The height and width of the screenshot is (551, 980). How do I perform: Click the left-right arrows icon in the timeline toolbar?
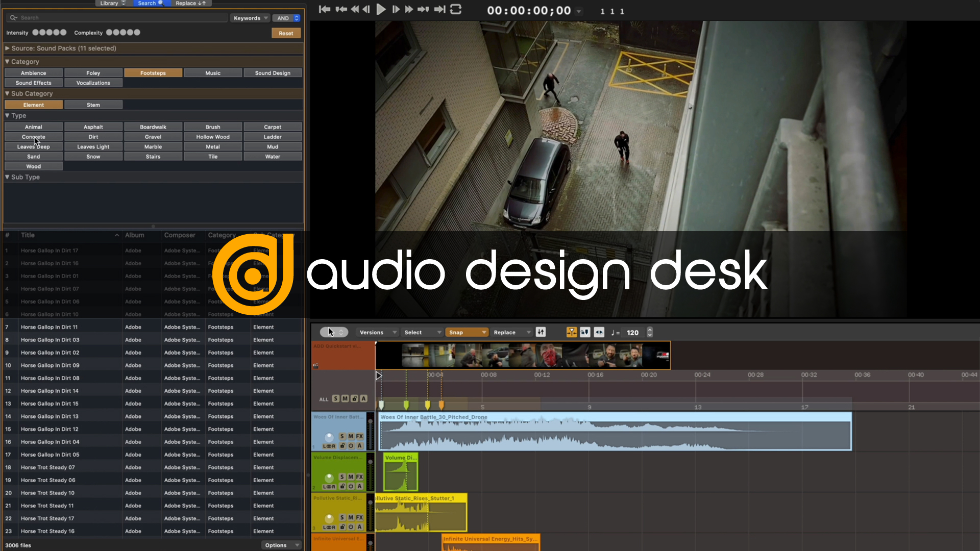[x=599, y=332]
